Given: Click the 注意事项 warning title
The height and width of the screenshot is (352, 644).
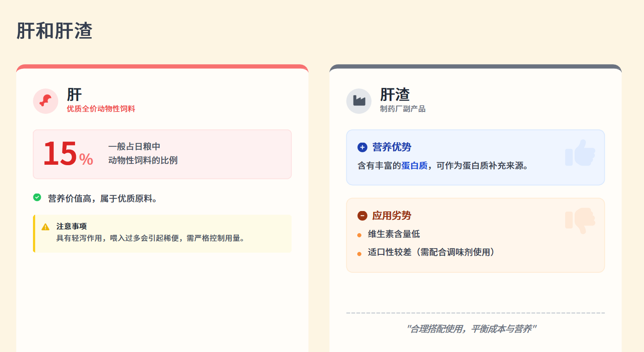Looking at the screenshot, I should 71,226.
